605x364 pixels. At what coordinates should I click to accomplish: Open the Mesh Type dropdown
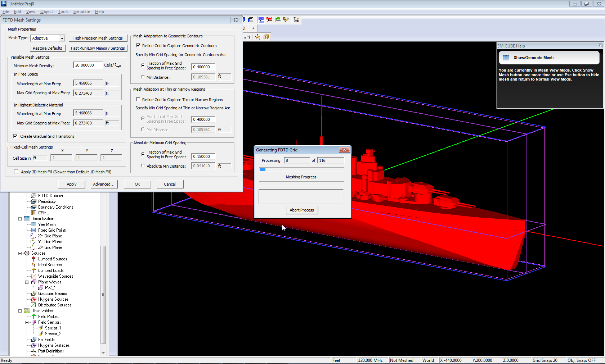tap(62, 38)
